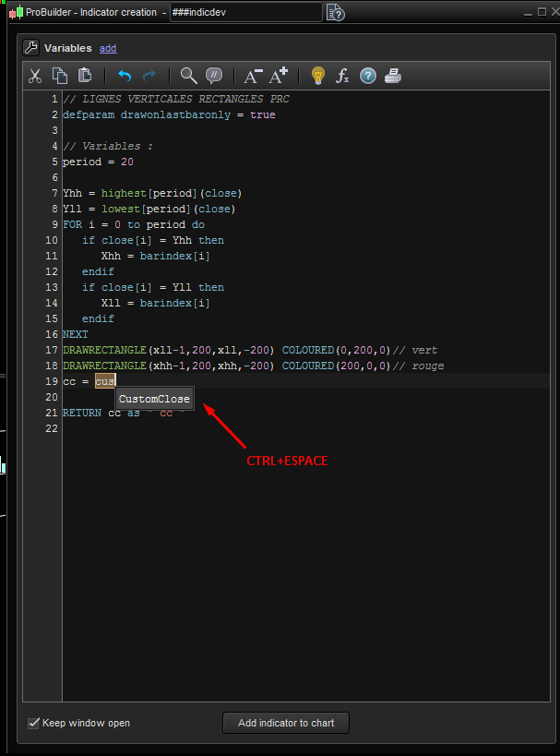The height and width of the screenshot is (756, 560).
Task: Click the Yll = lowest line
Action: [149, 210]
